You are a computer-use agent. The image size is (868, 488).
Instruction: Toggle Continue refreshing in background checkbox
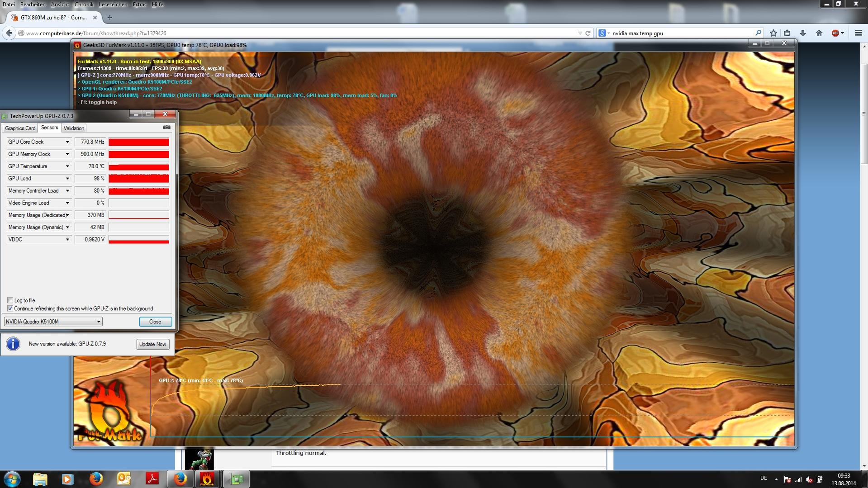coord(10,308)
